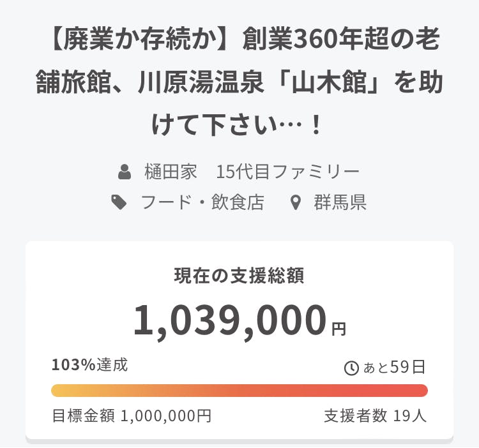Click the person icon beside 樋田家
479x448 pixels.
click(x=125, y=172)
